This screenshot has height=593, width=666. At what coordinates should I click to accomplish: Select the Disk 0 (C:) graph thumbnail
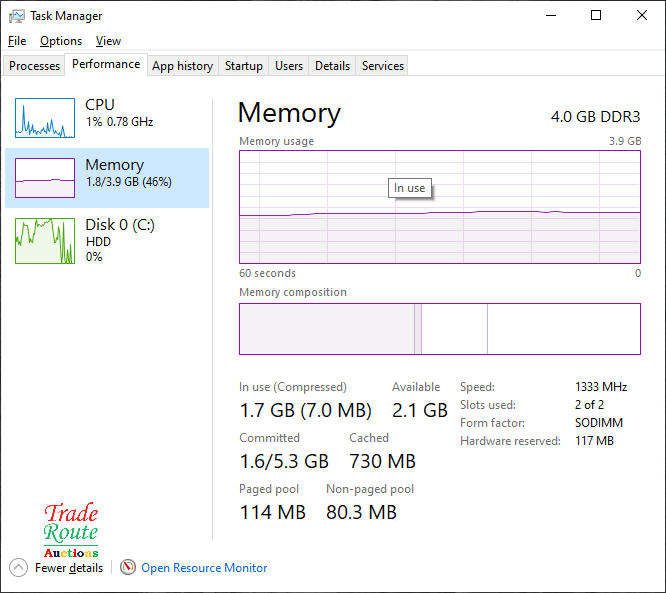coord(45,241)
